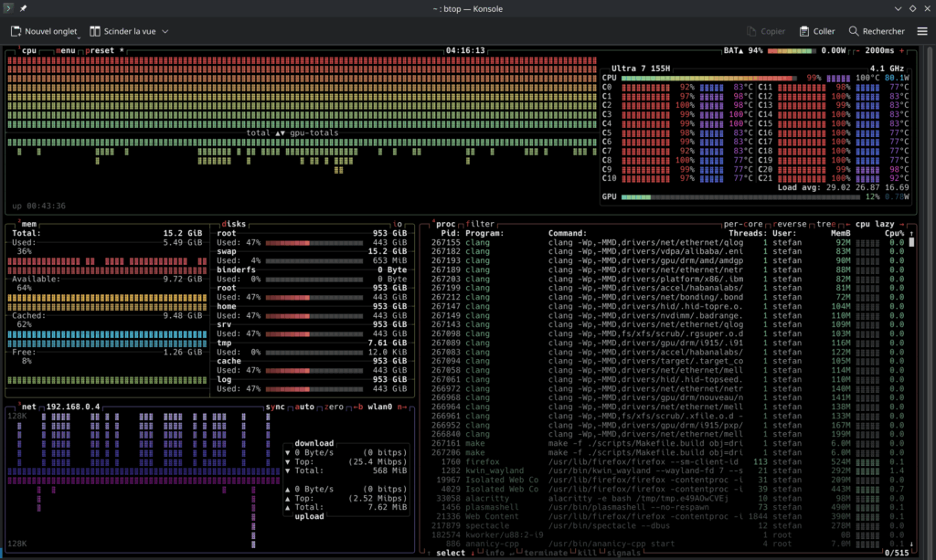Click the Nouvel onglet icon
The width and height of the screenshot is (936, 560).
pos(16,31)
